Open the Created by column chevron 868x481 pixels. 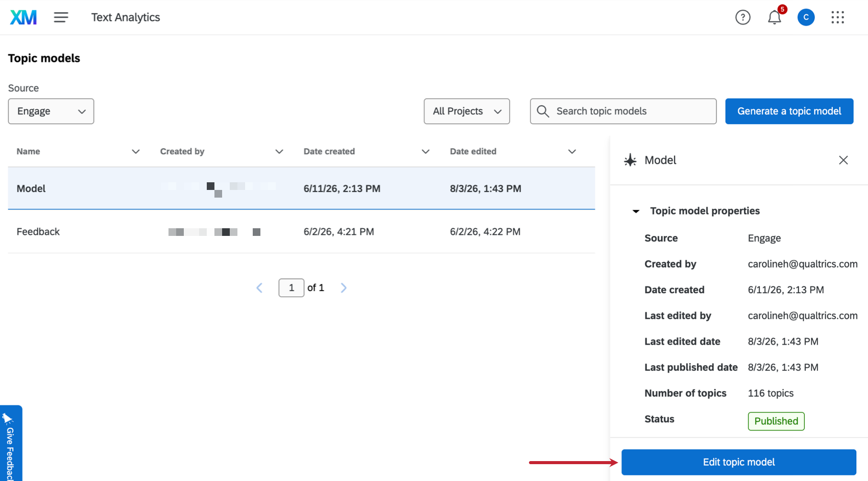[279, 152]
